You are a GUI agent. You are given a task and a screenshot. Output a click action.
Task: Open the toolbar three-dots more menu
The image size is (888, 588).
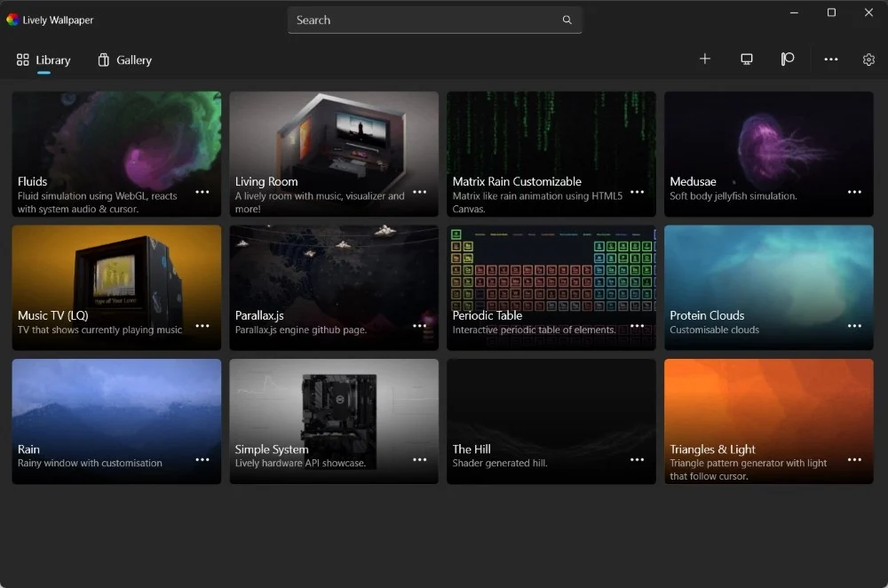pos(830,60)
